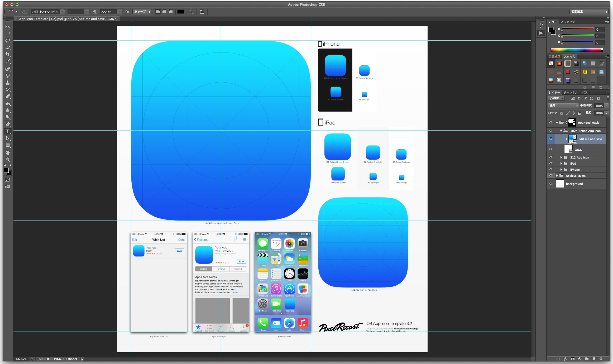613x364 pixels.
Task: Select the Horizontal Type tool
Action: (8, 131)
